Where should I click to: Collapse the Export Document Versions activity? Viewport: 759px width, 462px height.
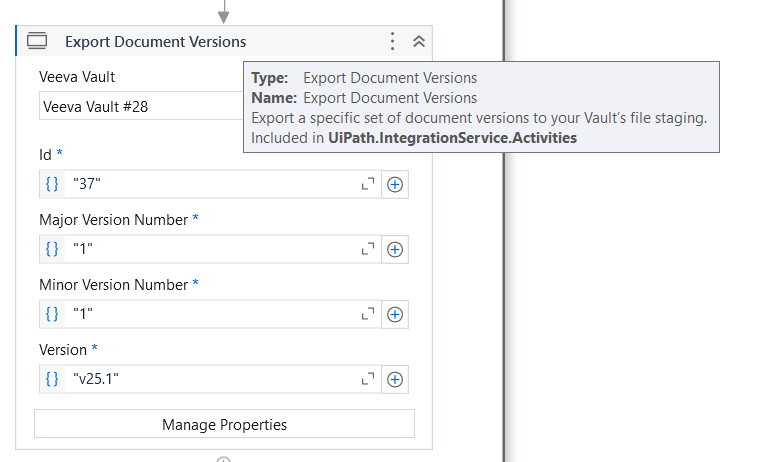[419, 41]
